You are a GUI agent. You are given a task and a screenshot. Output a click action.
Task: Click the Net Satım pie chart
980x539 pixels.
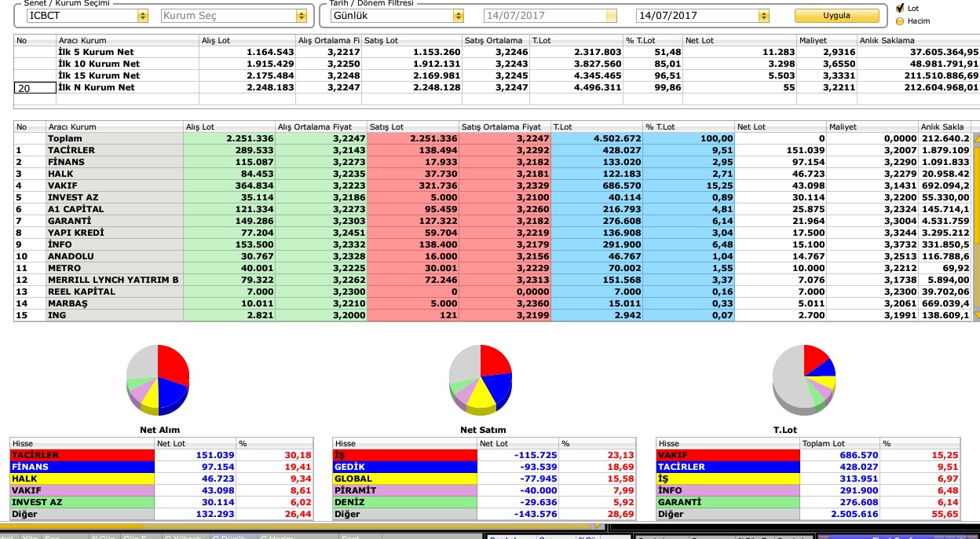coord(481,379)
